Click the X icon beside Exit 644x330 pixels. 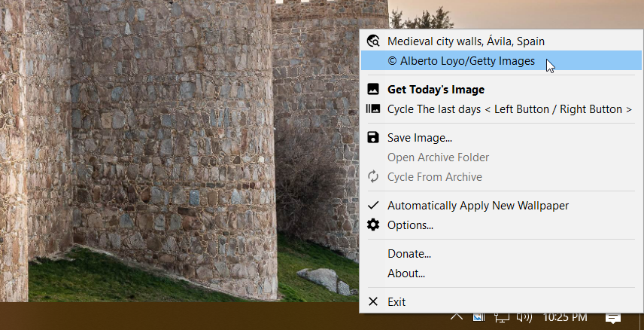point(373,301)
